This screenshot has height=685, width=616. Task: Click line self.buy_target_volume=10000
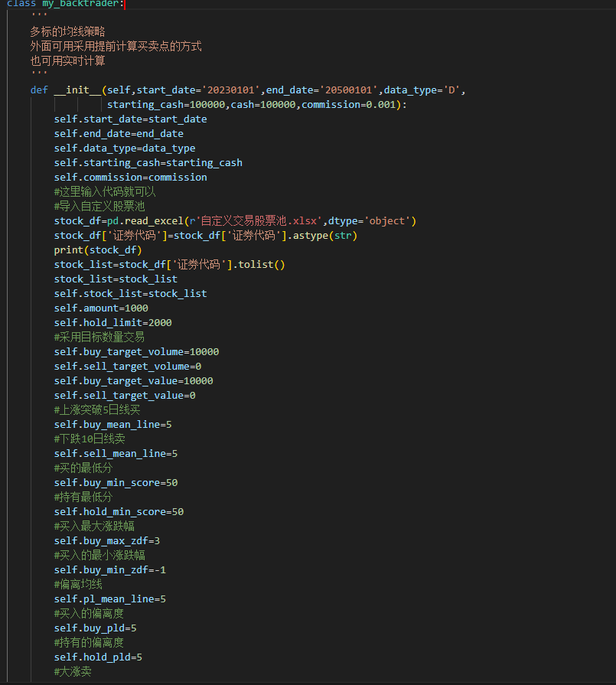(x=136, y=351)
